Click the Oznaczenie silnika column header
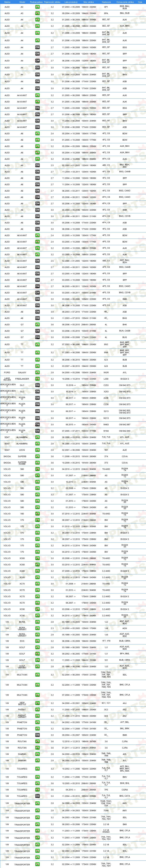This screenshot has width=146, height=868. coord(125,2)
